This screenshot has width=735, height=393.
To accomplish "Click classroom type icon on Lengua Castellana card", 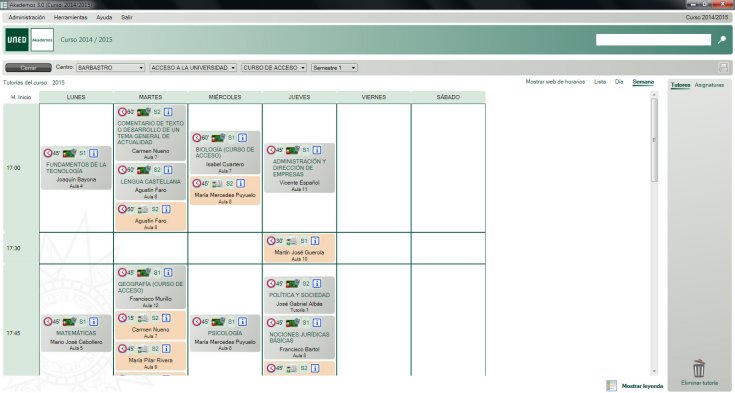I will point(144,170).
